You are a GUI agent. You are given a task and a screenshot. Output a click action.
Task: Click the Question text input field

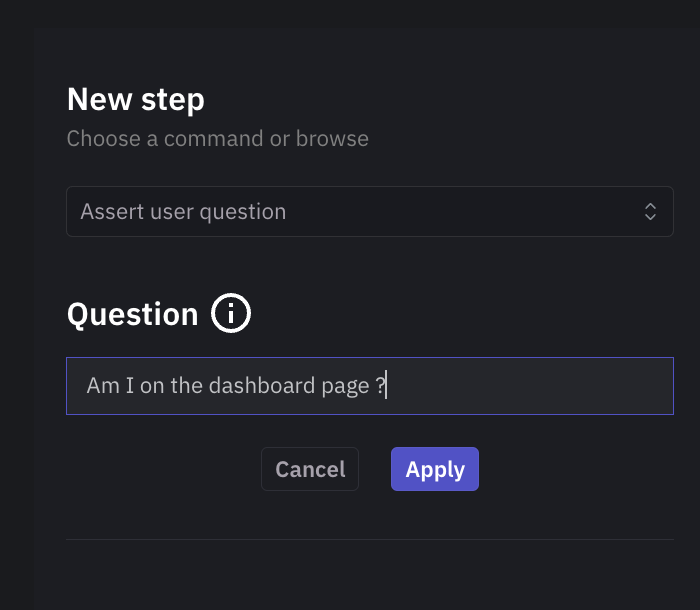(369, 386)
